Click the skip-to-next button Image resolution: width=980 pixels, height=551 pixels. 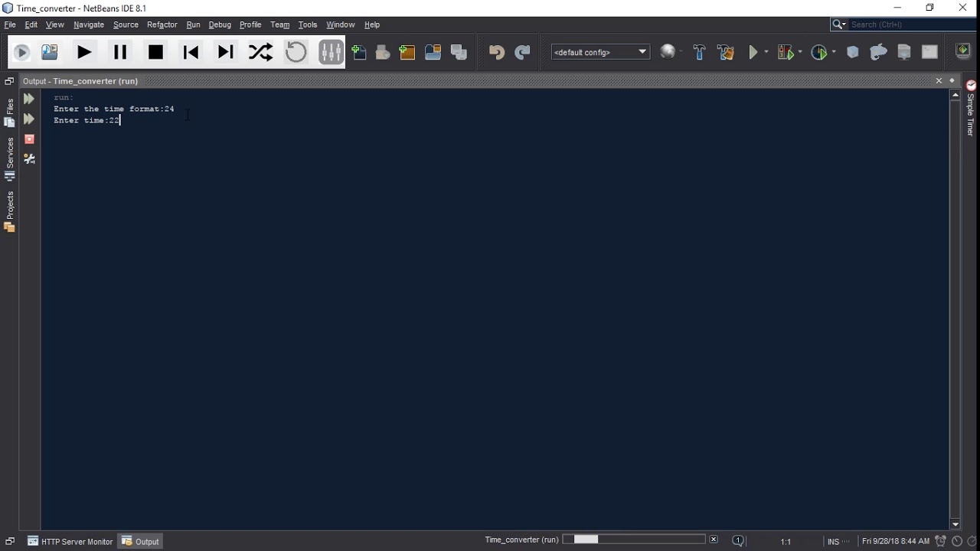(x=225, y=52)
